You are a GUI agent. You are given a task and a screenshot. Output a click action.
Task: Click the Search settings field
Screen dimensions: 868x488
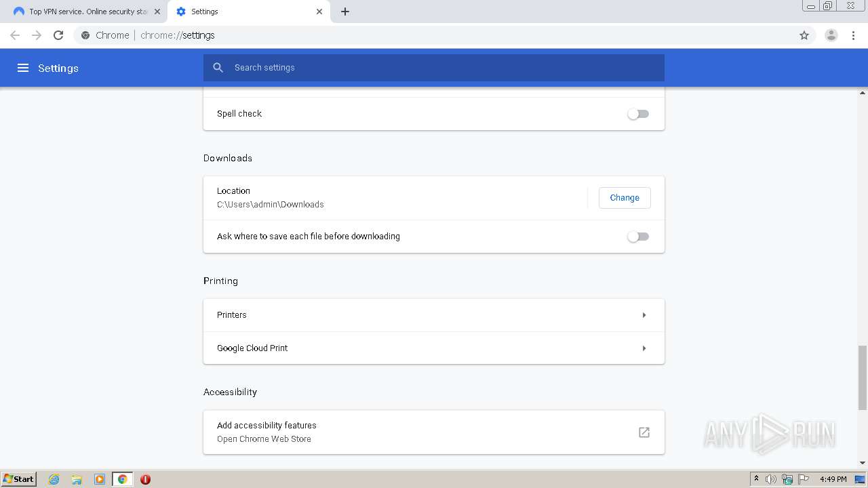(434, 68)
